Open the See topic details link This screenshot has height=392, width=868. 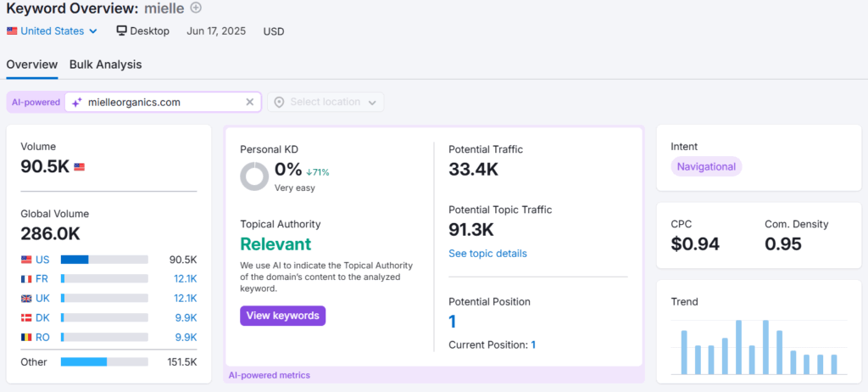tap(487, 254)
